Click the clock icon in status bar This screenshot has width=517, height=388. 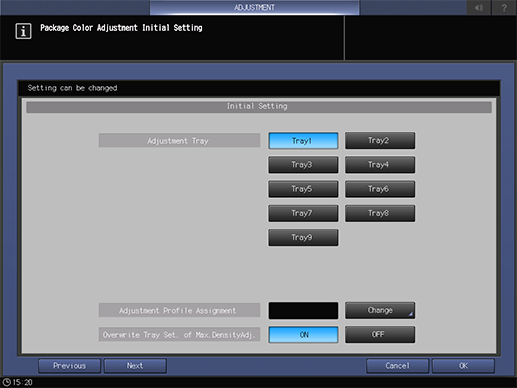click(6, 382)
